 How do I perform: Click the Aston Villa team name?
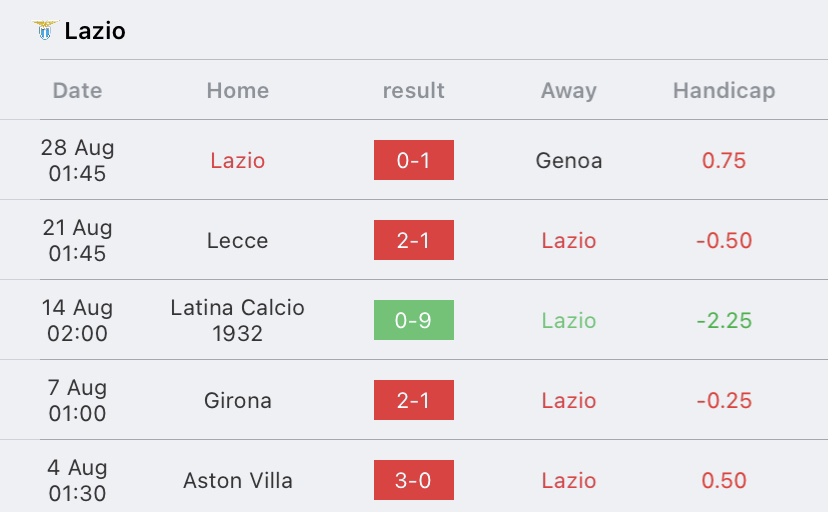238,480
